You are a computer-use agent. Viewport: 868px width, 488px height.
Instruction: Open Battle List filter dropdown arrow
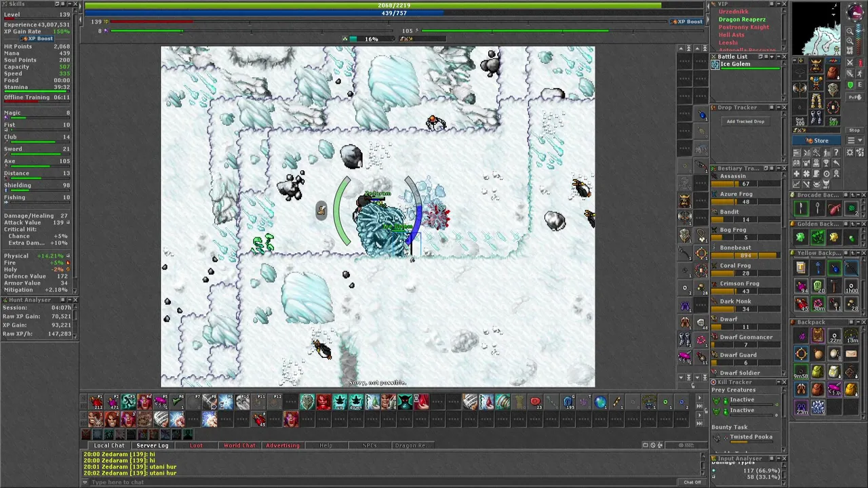pos(772,57)
